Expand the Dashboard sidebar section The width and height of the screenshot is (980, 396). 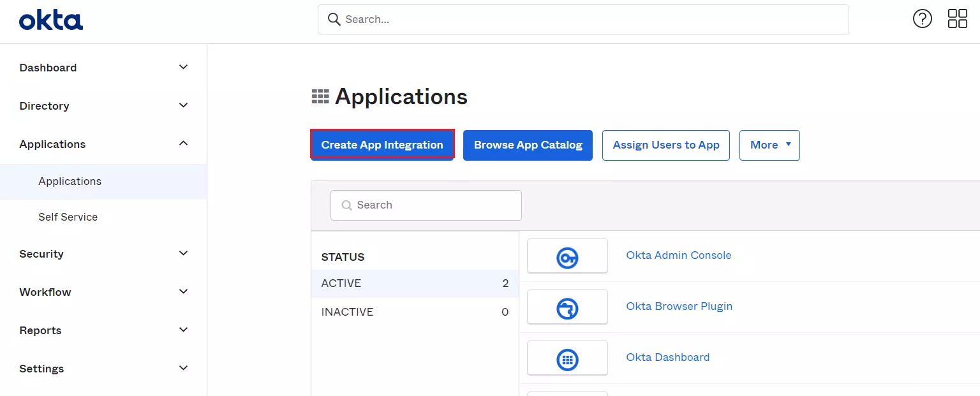[x=103, y=68]
